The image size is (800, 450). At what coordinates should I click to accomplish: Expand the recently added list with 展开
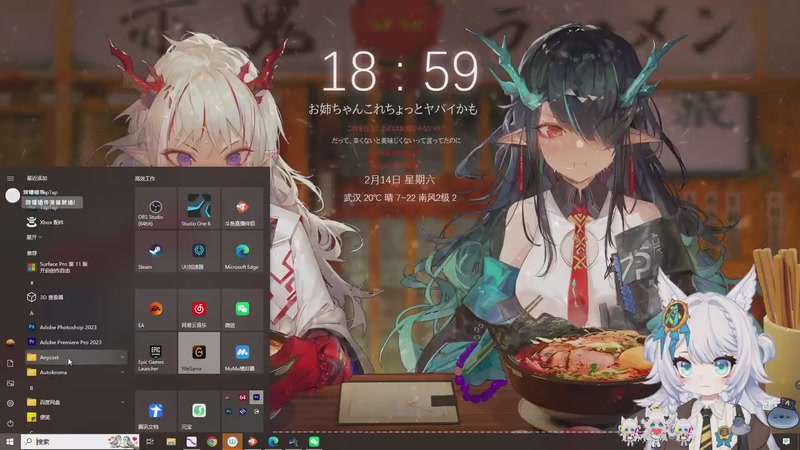(34, 237)
